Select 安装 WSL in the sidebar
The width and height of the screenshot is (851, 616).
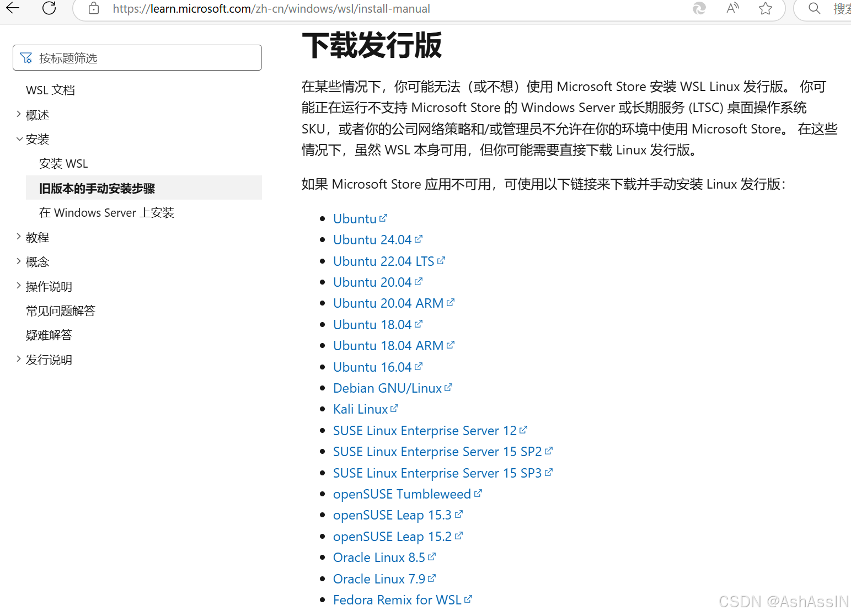click(63, 163)
